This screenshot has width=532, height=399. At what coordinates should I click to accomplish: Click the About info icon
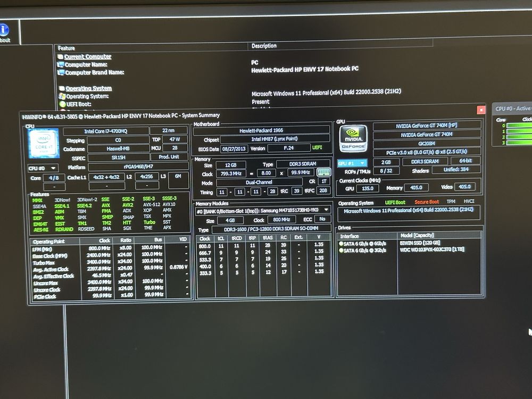coord(4,29)
